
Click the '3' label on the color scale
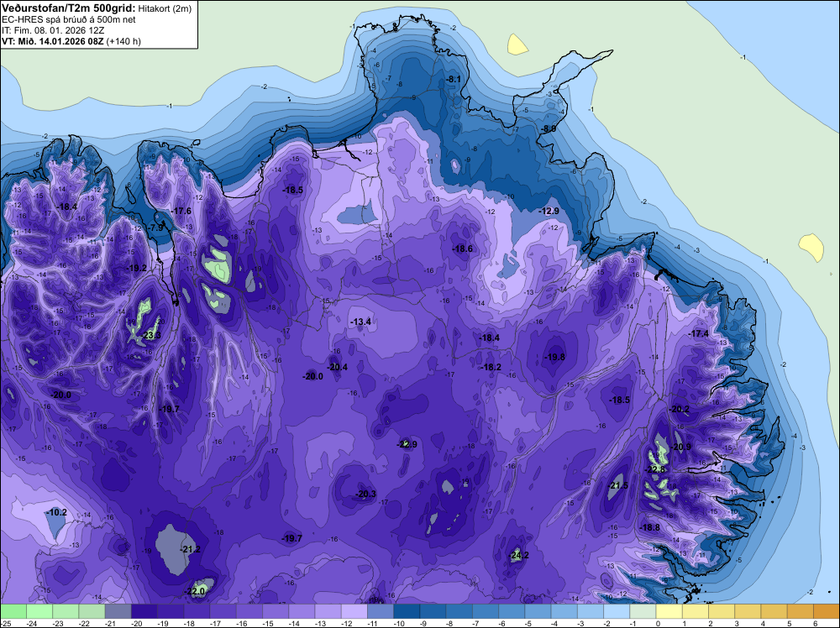click(x=737, y=623)
